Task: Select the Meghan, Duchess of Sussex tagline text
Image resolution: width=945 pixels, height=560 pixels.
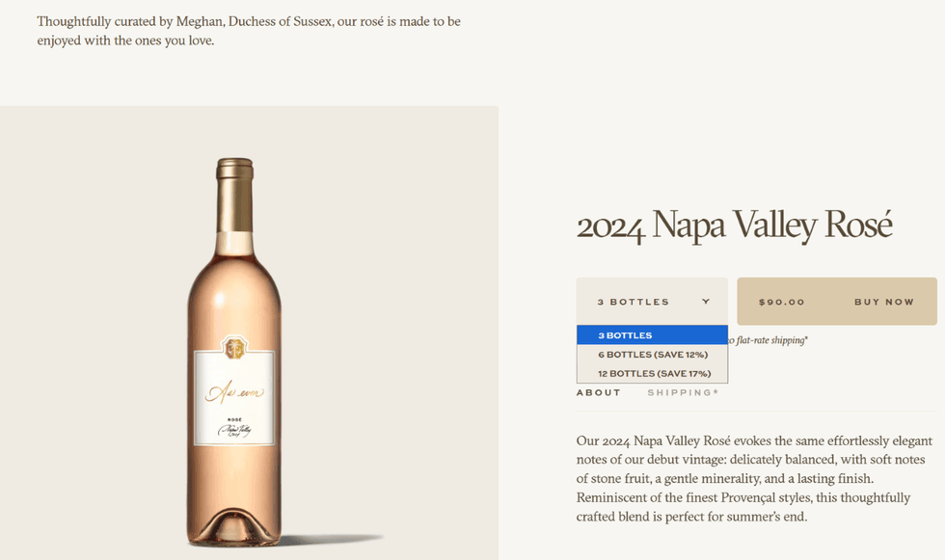Action: (x=247, y=30)
